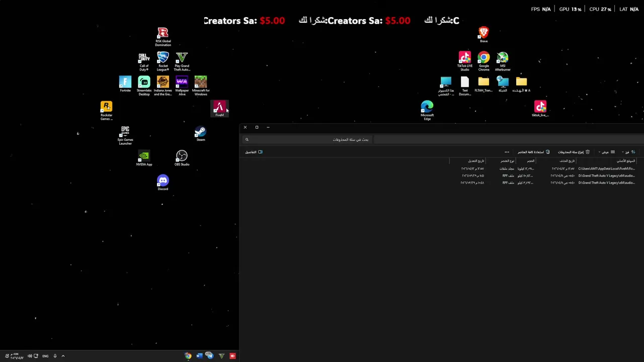Viewport: 644px width, 362px height.
Task: Click the taskbar volume icon
Action: (x=30, y=356)
